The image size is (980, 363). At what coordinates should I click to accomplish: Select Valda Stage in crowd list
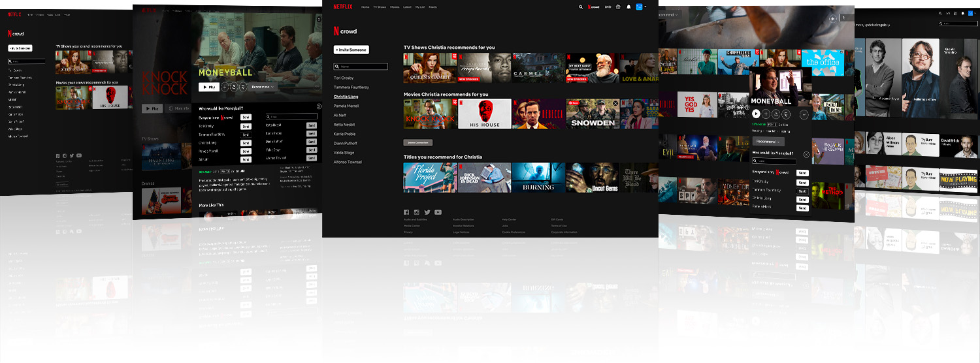point(344,152)
